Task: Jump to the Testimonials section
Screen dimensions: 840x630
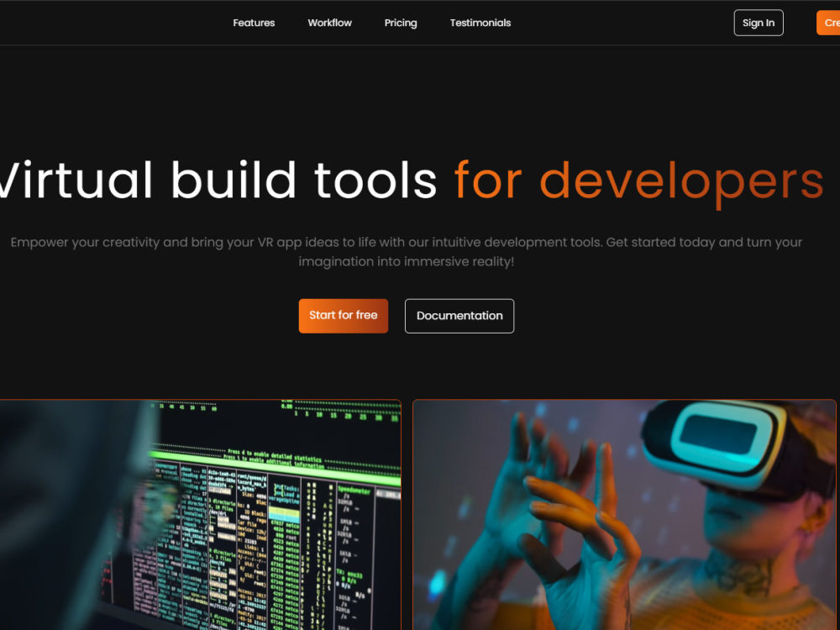Action: click(480, 23)
